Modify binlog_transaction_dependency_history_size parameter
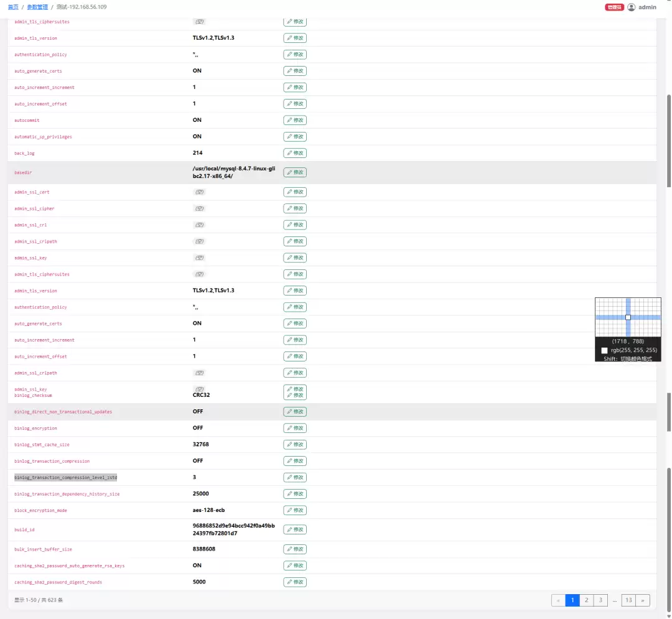Screen dimensions: 672x619 pos(295,494)
